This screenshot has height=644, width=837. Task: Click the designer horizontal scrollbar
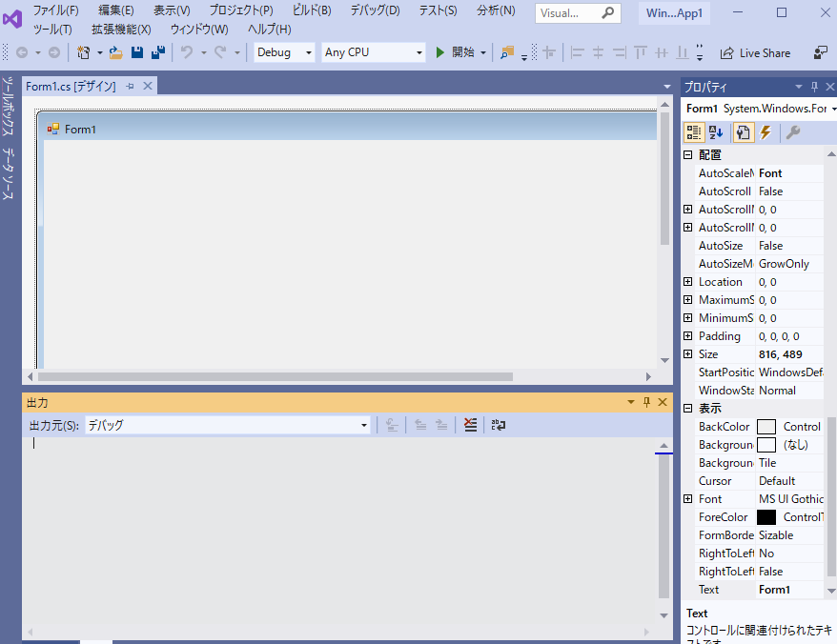click(x=275, y=376)
